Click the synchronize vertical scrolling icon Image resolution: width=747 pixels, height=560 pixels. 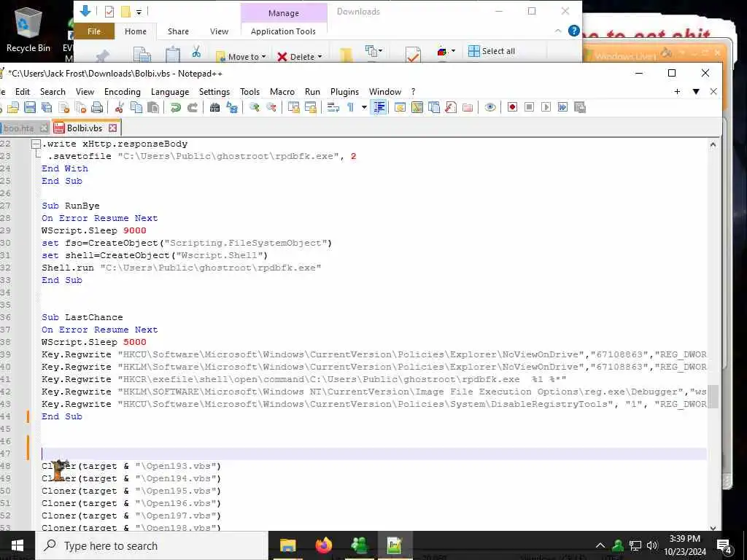[293, 107]
